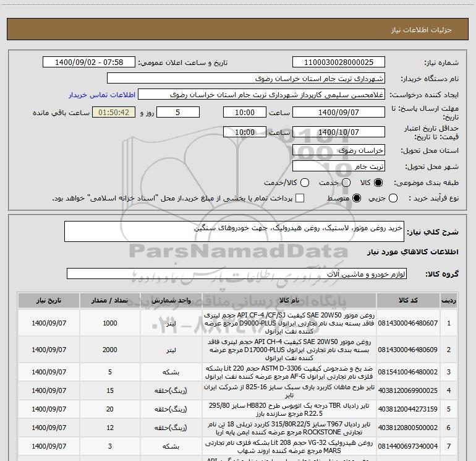Viewport: 476px width, 461px height.
Task: Select the جزیی purchase type radio
Action: pos(393,198)
